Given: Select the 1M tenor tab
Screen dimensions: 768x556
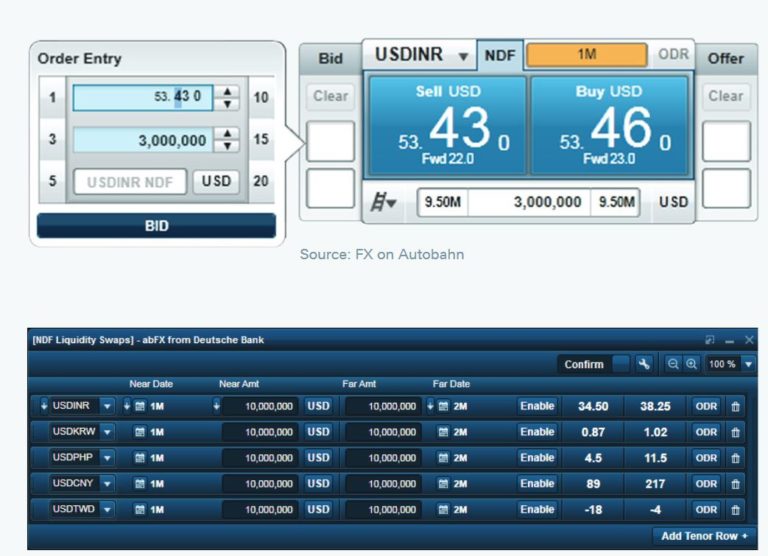Looking at the screenshot, I should [586, 55].
